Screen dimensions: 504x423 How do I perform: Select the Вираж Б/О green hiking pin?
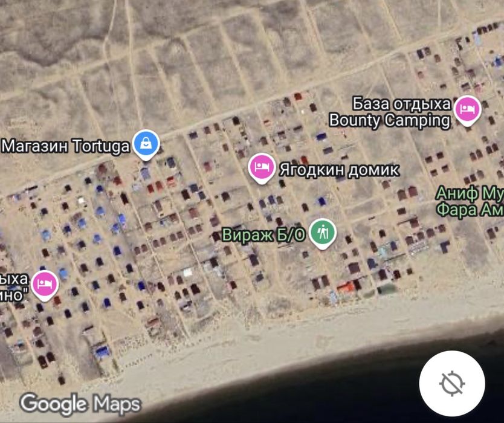pyautogui.click(x=323, y=233)
